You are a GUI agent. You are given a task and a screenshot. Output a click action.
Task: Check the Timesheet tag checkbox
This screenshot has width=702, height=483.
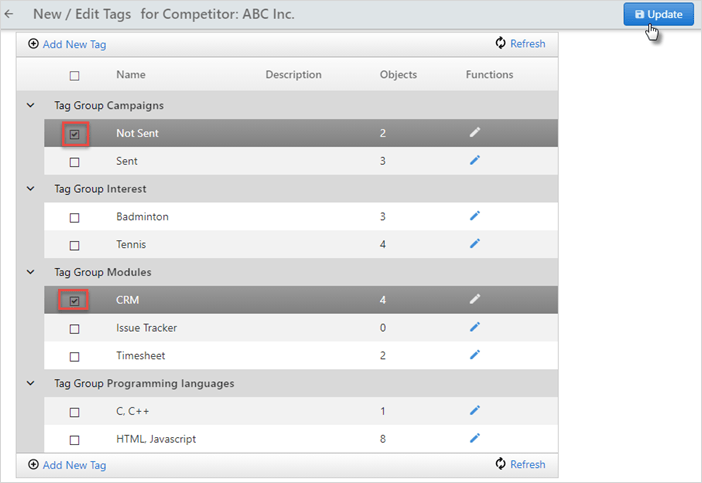[75, 357]
